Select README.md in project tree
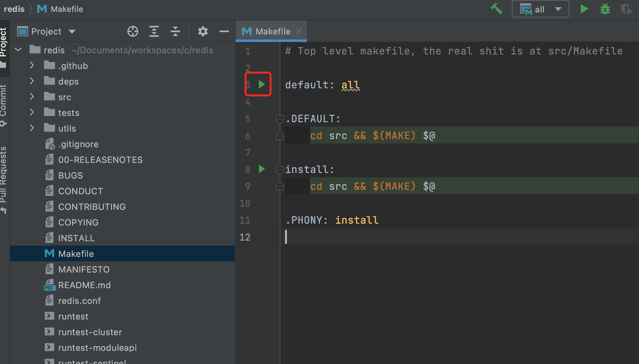 [x=84, y=285]
